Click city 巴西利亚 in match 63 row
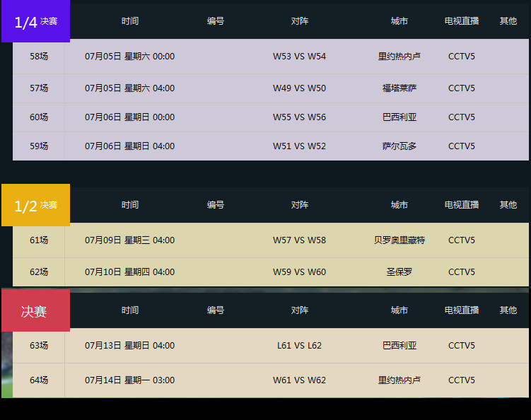531x420 pixels. point(399,346)
